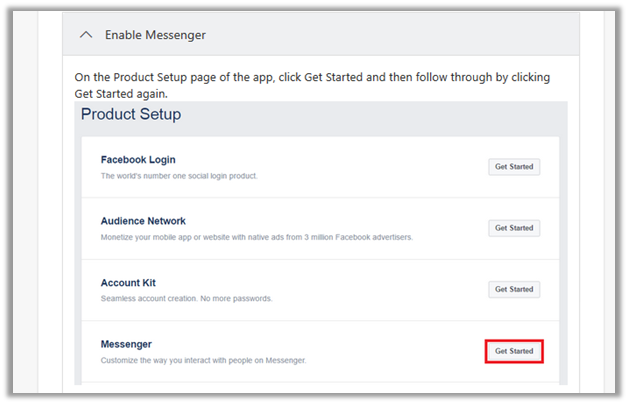
Task: Click the highlighted Messenger Get Started button
Action: point(514,351)
